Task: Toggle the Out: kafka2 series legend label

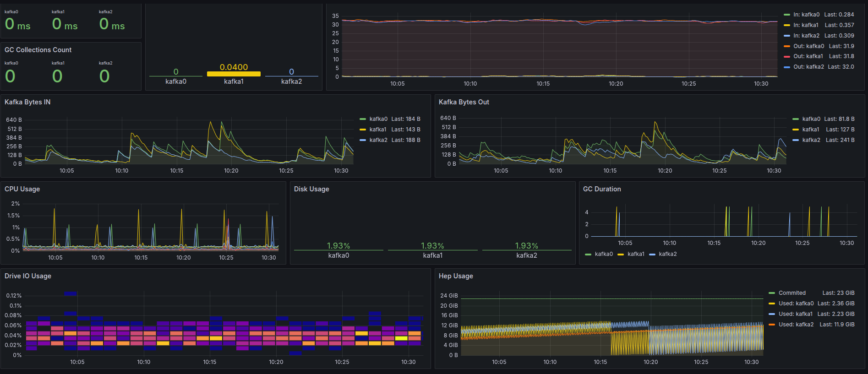Action: 808,67
